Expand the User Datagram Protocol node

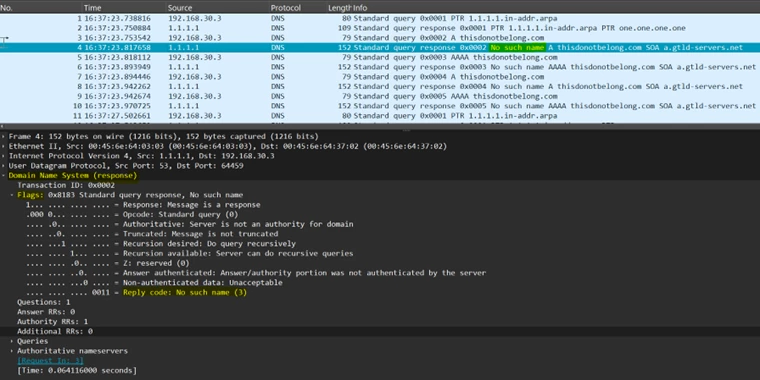[4, 166]
